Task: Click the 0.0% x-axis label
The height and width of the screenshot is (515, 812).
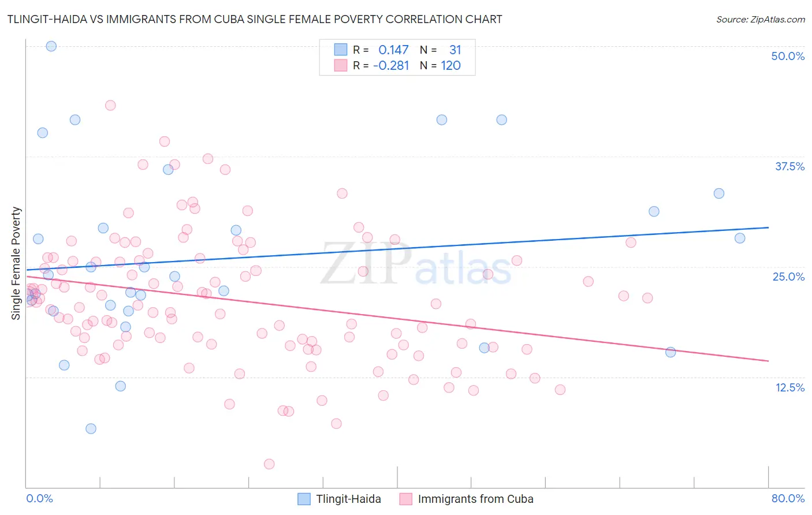Action: (x=39, y=498)
